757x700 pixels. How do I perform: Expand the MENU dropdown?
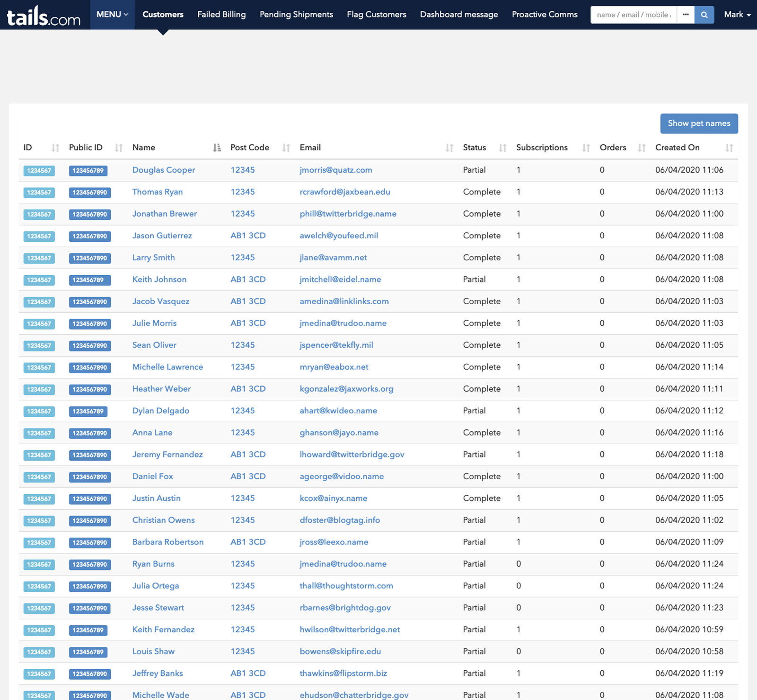coord(112,15)
